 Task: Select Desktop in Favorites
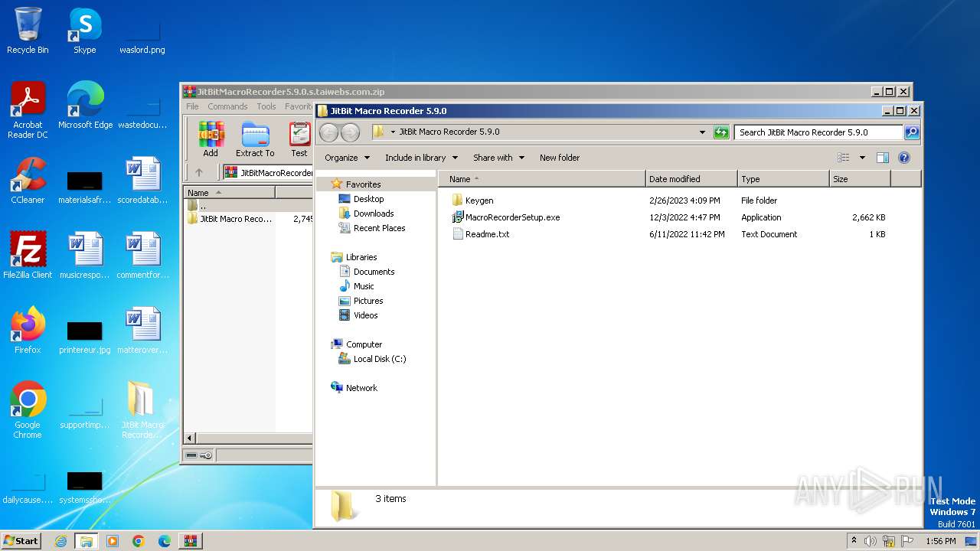pyautogui.click(x=361, y=199)
